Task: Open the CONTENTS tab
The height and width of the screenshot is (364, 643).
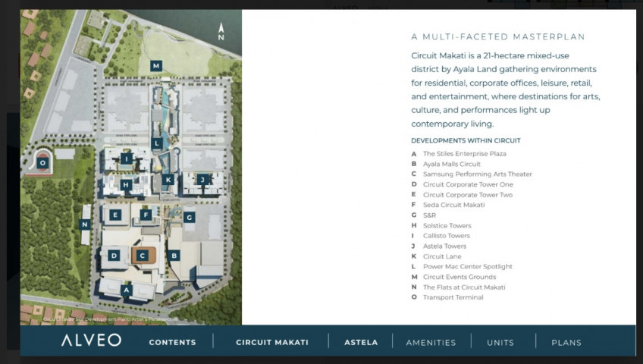Action: pos(173,342)
